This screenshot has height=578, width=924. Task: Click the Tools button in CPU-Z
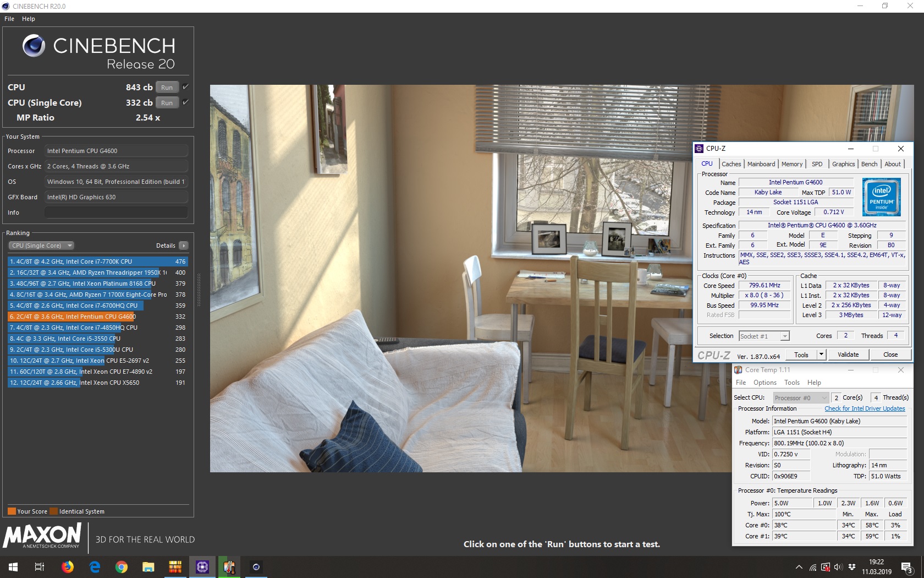coord(801,355)
